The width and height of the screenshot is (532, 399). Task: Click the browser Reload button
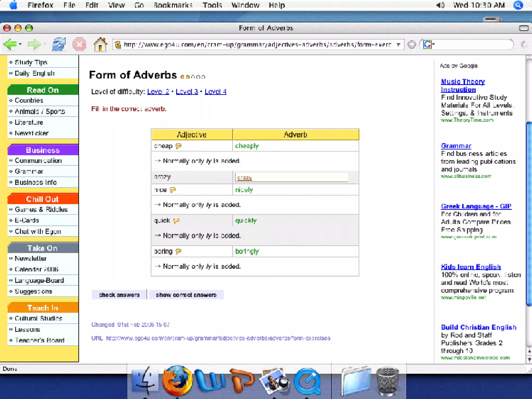pos(59,44)
